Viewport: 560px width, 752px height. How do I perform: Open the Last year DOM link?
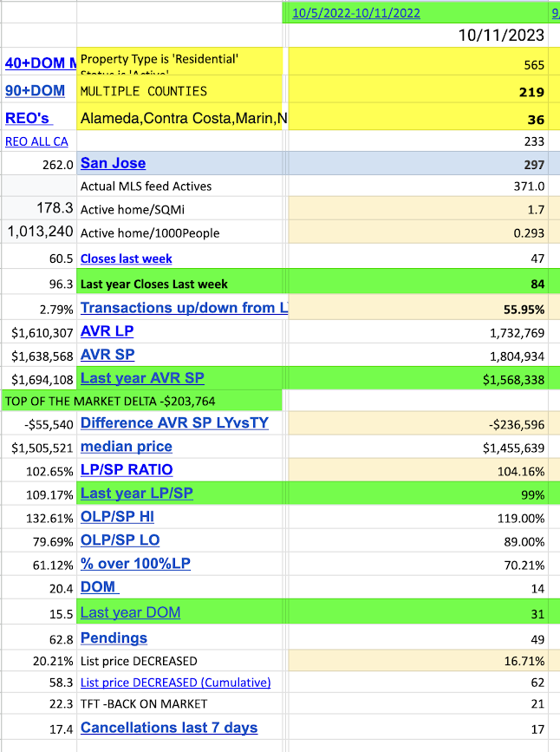click(x=130, y=612)
